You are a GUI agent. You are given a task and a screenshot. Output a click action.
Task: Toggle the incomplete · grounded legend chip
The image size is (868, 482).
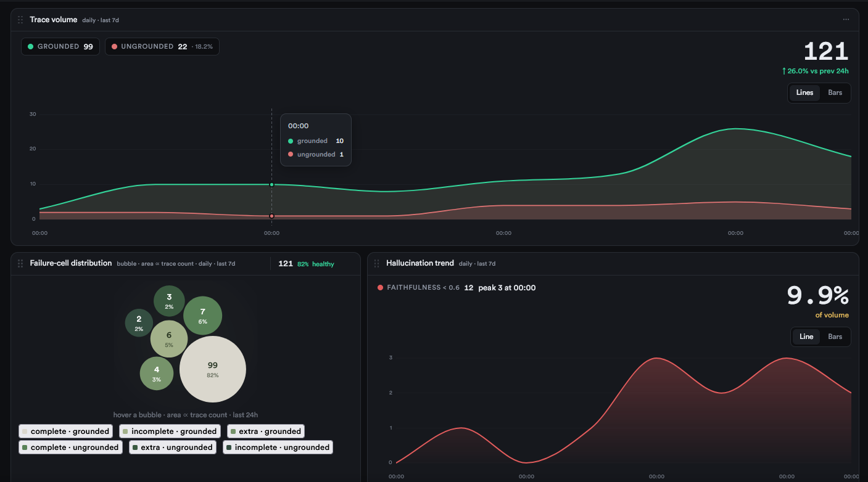pos(170,431)
